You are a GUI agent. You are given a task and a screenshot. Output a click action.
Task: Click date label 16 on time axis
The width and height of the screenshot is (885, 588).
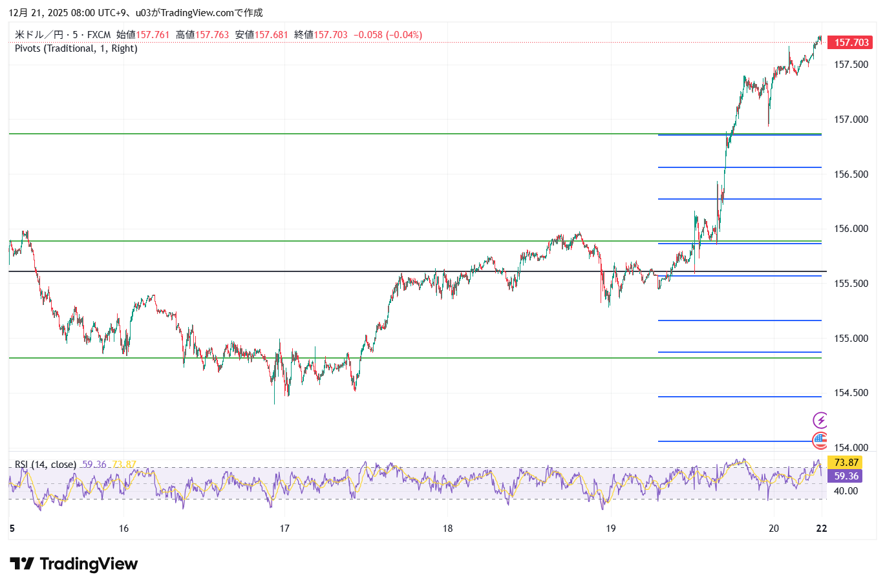[x=123, y=529]
